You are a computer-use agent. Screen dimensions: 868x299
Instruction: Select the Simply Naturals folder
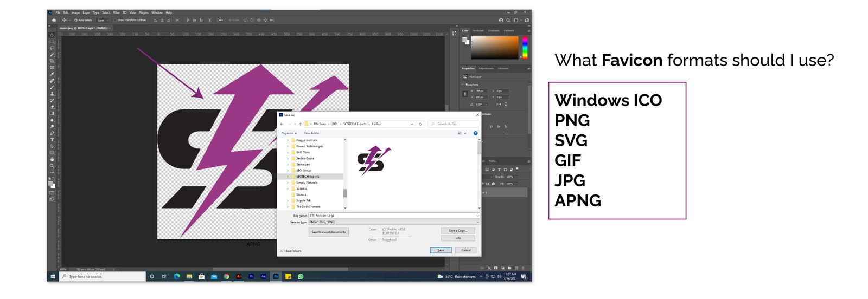click(x=307, y=183)
